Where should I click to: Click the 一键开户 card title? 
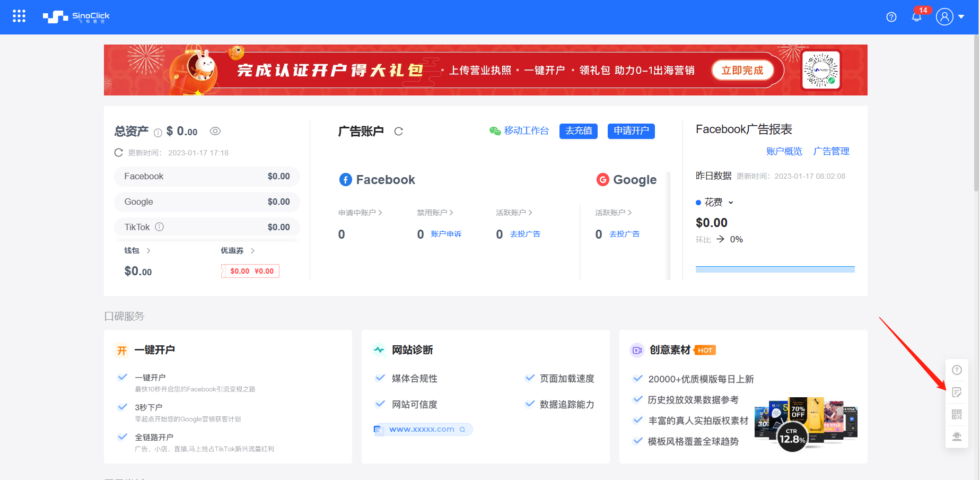pos(154,350)
